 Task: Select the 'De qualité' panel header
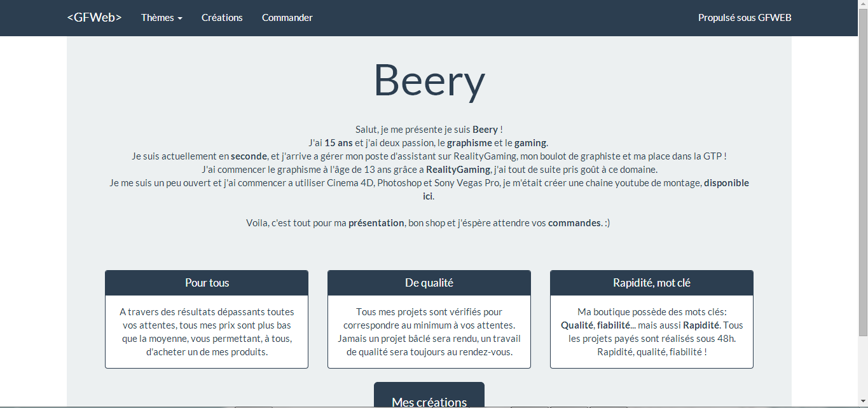429,283
